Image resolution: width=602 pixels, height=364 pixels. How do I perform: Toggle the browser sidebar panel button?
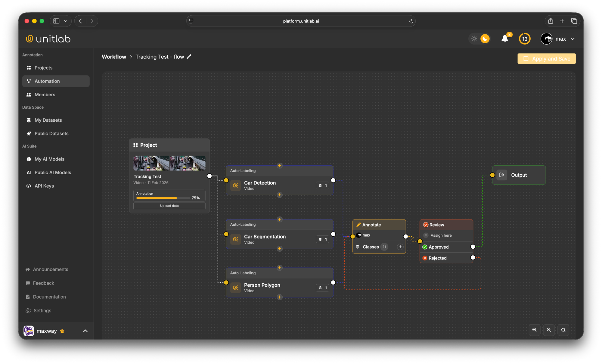point(56,21)
